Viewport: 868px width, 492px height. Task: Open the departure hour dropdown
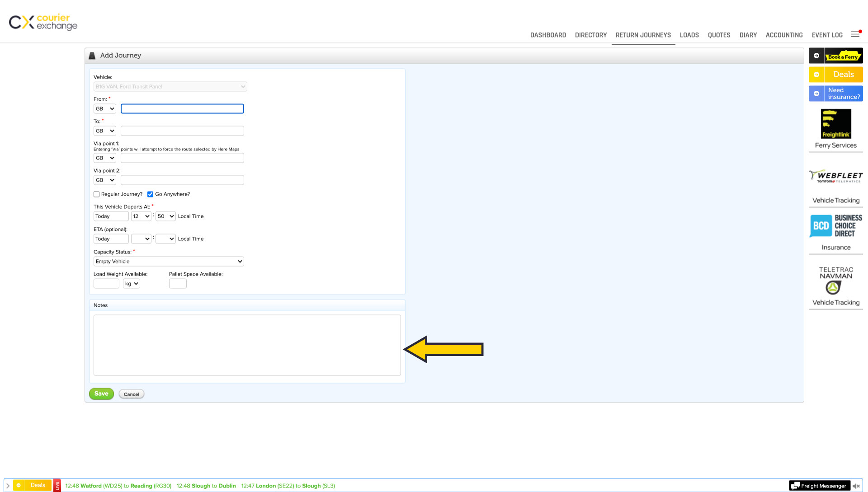click(x=141, y=216)
